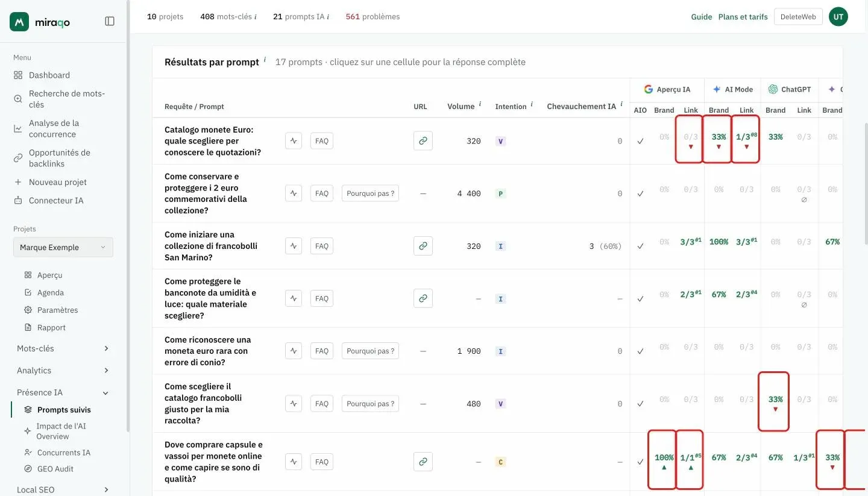Click FAQ button for francobolli San Marino prompt
This screenshot has height=496, width=868.
click(322, 246)
